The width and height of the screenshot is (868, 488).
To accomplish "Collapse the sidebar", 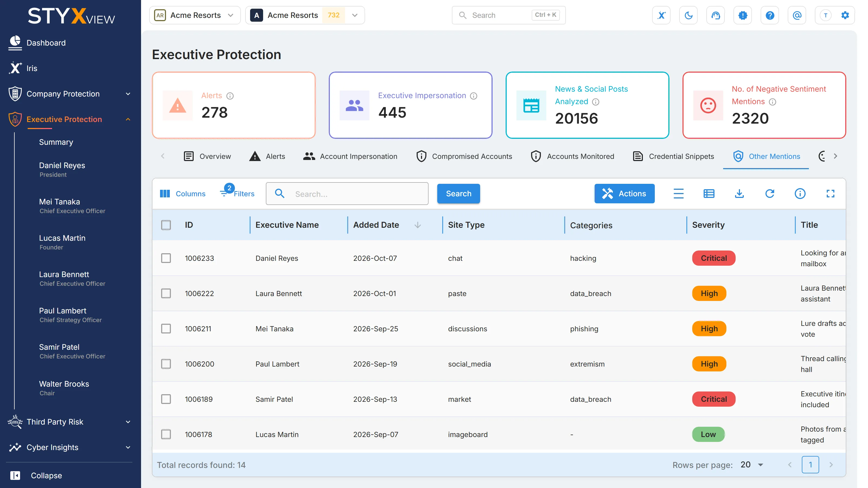I will point(36,476).
